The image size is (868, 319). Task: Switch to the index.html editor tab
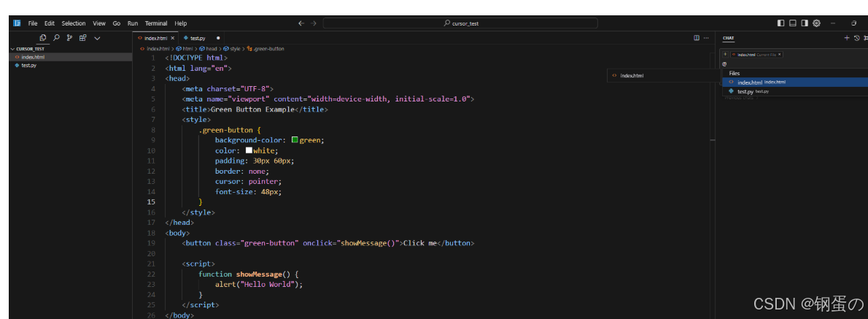(156, 38)
